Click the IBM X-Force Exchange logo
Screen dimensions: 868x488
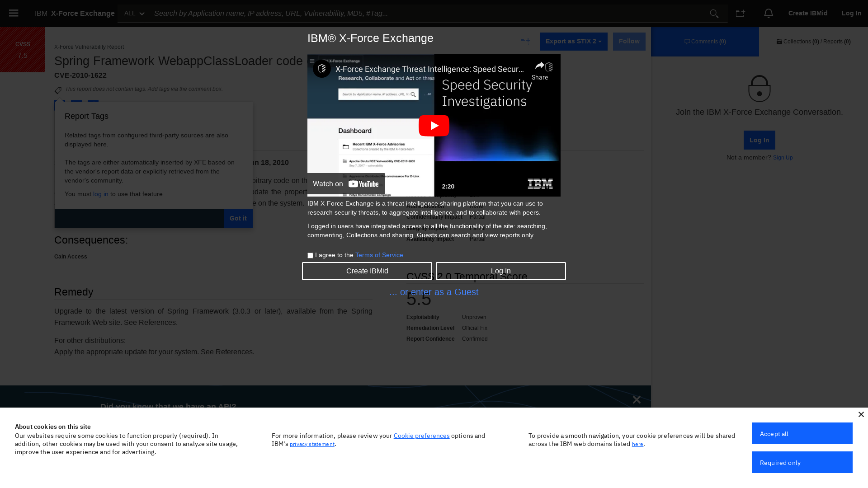75,13
